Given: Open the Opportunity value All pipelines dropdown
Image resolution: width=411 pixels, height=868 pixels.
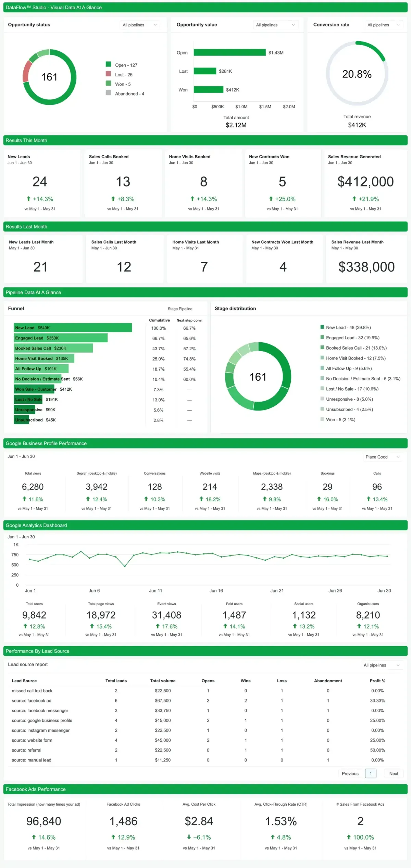Looking at the screenshot, I should click(275, 25).
